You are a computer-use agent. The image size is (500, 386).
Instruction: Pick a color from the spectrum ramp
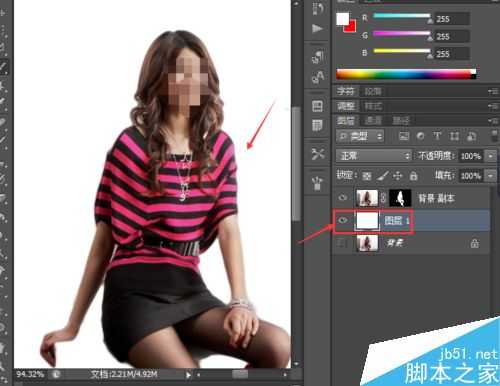(406, 74)
